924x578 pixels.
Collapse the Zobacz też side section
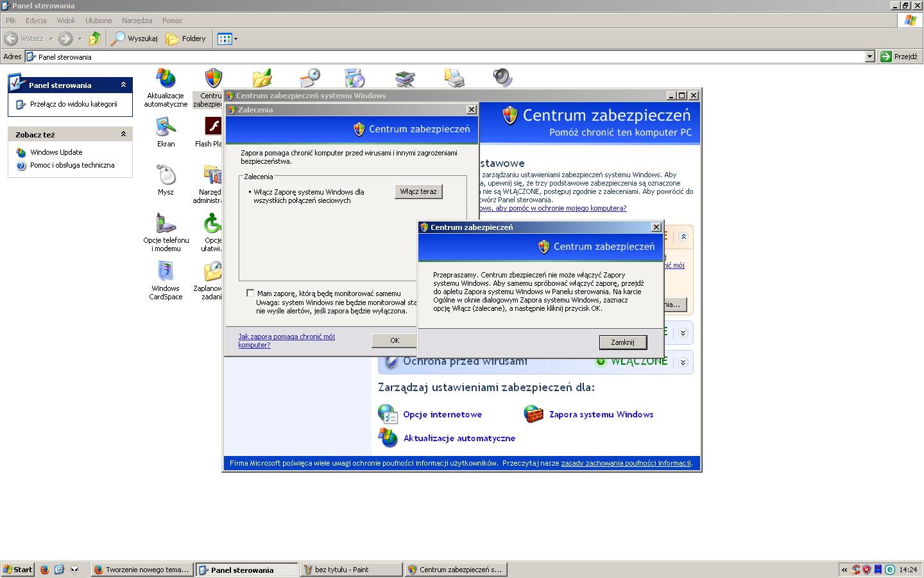[123, 134]
